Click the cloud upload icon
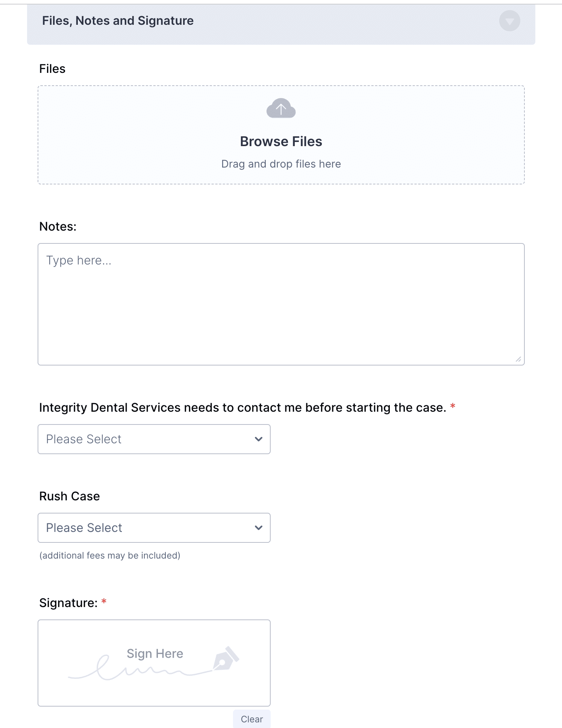562x728 pixels. 281,108
